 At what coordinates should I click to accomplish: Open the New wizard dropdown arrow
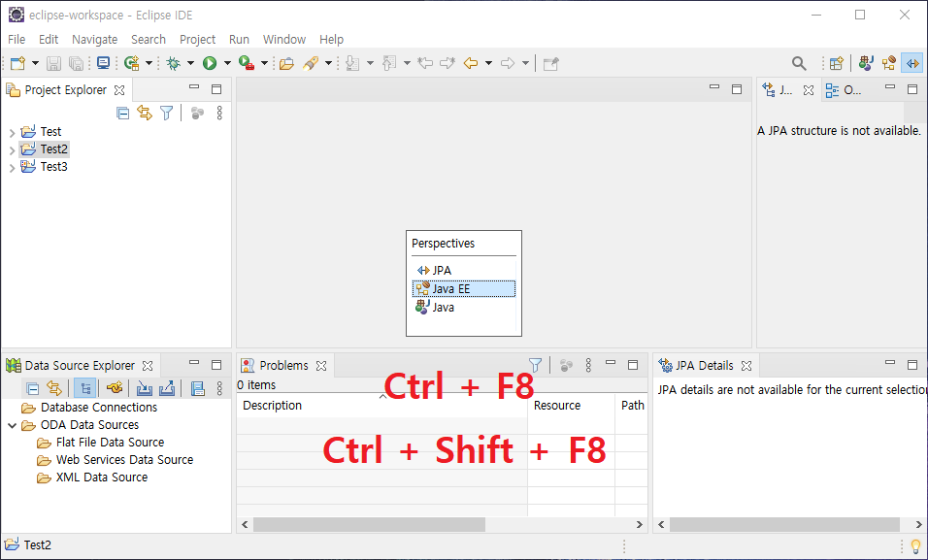35,63
